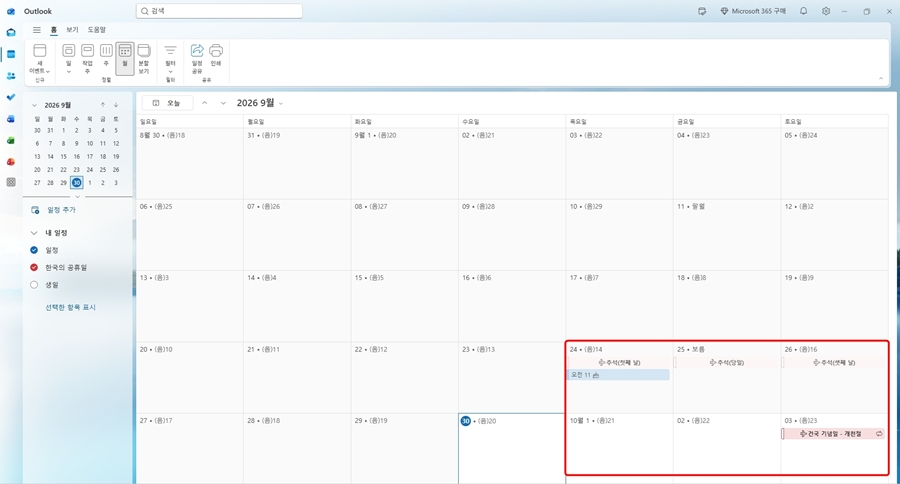Go to previous month in mini calendar
The width and height of the screenshot is (900, 484).
coord(103,105)
